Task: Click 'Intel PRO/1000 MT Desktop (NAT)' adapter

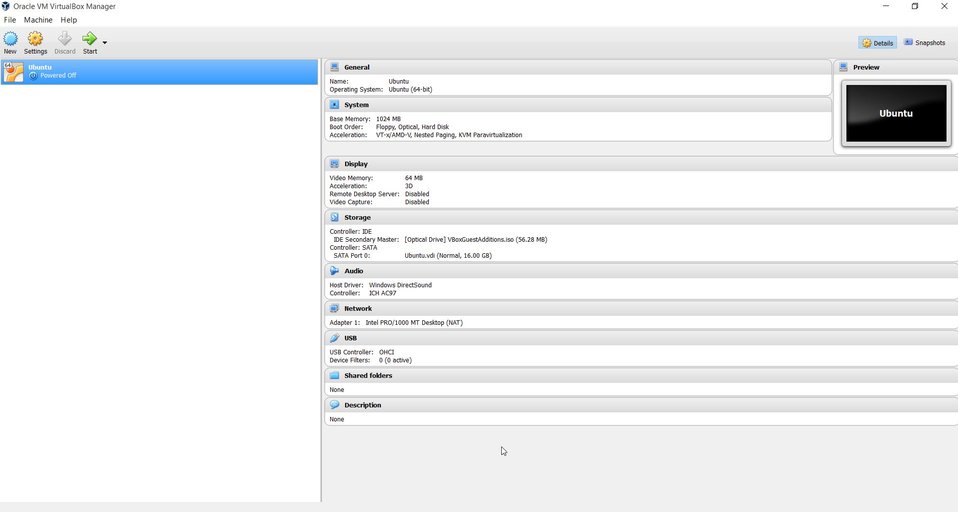Action: (414, 323)
